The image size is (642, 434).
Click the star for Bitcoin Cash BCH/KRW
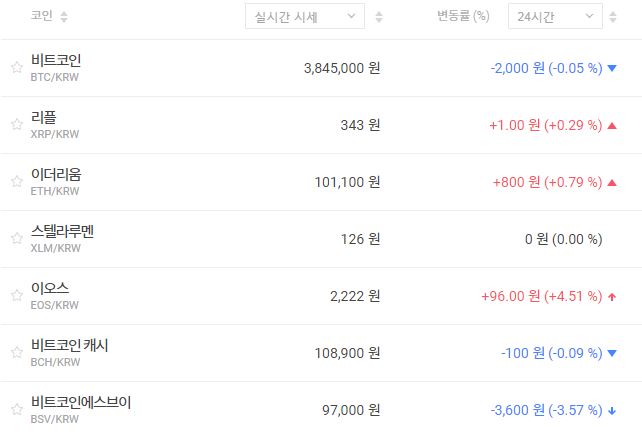(16, 353)
